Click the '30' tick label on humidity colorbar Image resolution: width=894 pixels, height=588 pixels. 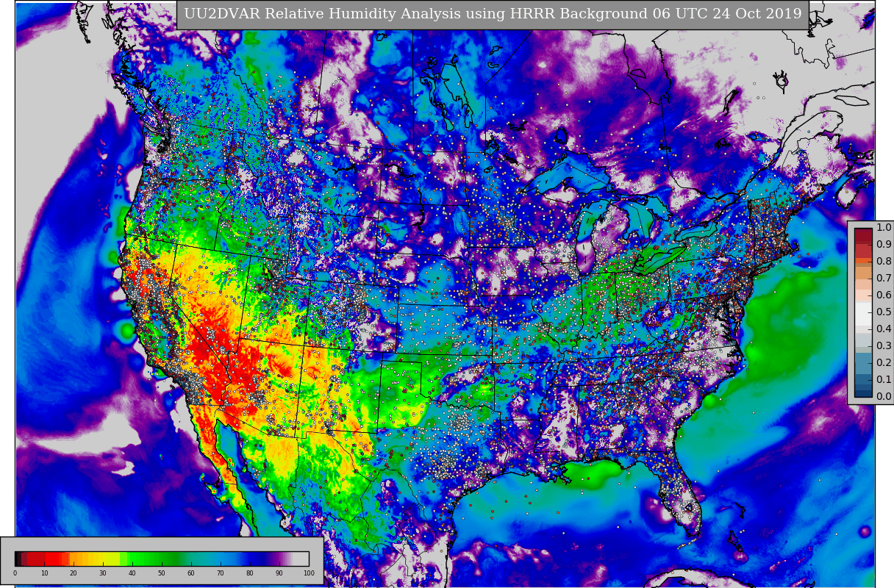tap(103, 573)
